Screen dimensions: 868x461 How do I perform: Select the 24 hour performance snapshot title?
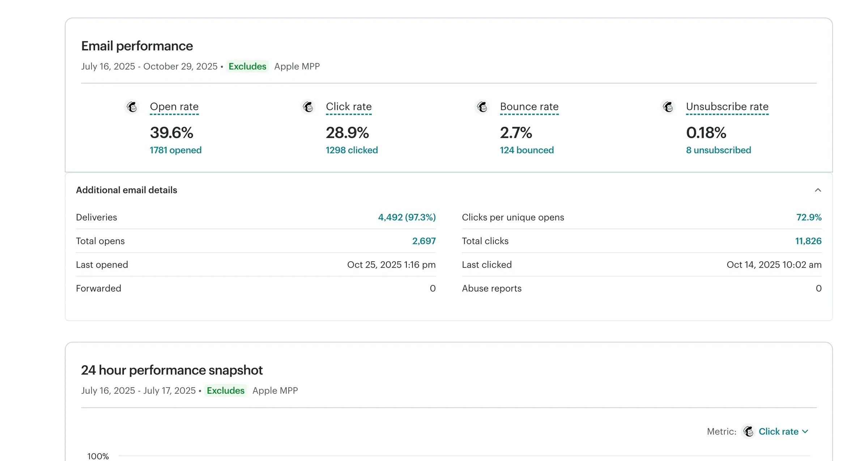(x=172, y=370)
